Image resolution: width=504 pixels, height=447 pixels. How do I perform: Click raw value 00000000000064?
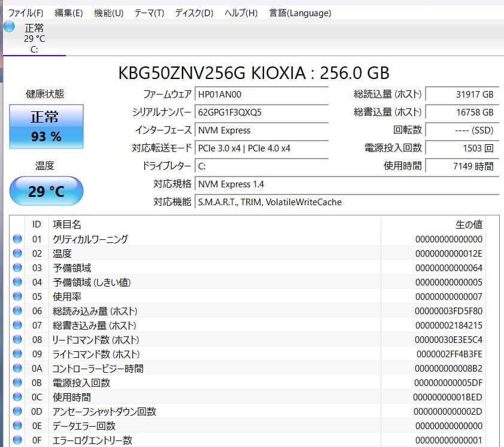click(x=449, y=267)
